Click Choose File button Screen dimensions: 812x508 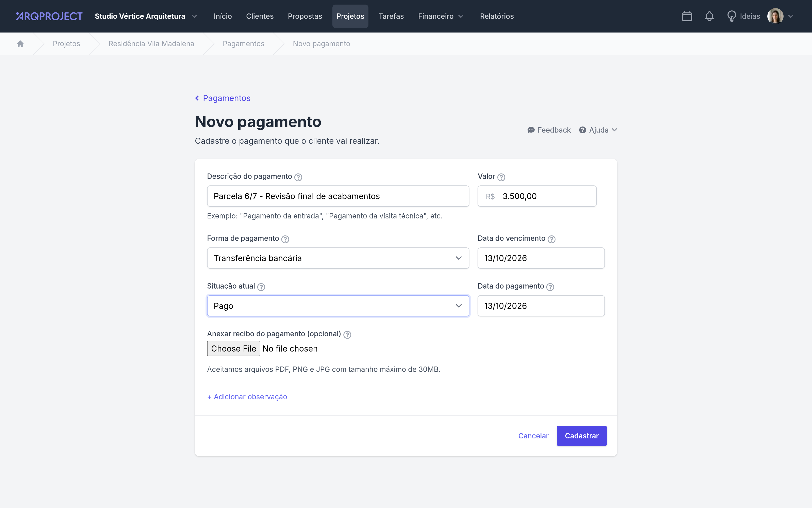coord(233,348)
